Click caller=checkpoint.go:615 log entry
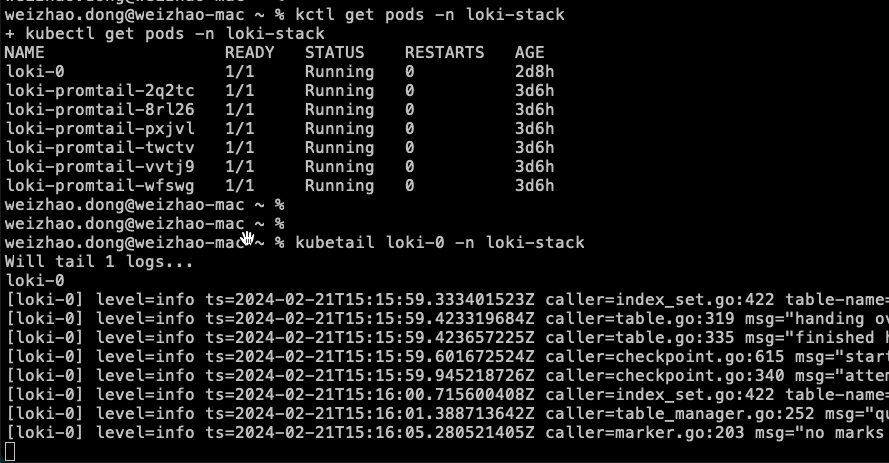889x463 pixels. (664, 357)
